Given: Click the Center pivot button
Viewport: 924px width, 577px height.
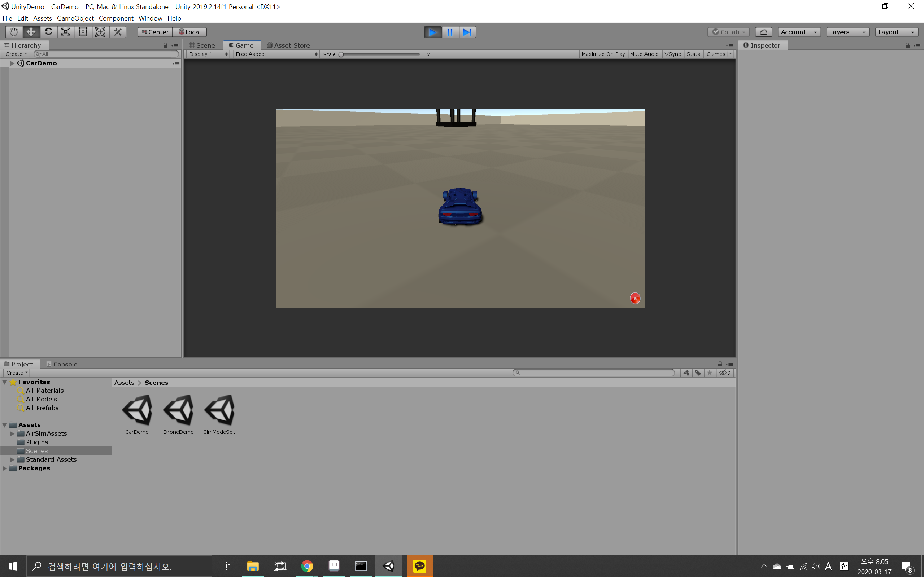Looking at the screenshot, I should (155, 32).
